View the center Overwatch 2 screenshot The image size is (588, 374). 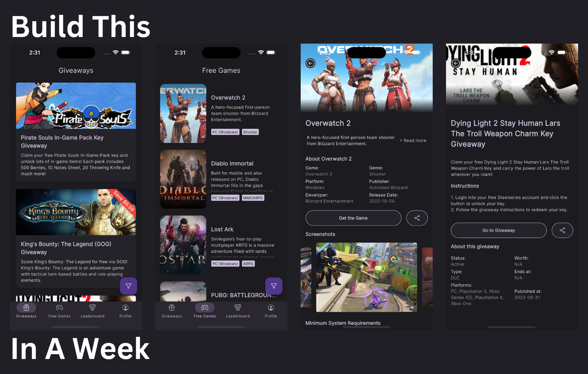tap(367, 277)
